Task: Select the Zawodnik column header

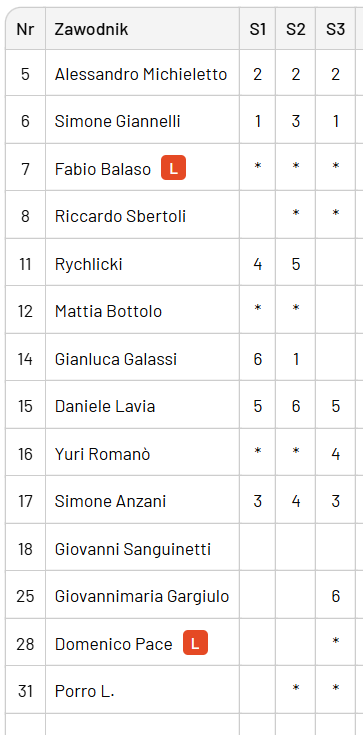Action: pyautogui.click(x=91, y=30)
